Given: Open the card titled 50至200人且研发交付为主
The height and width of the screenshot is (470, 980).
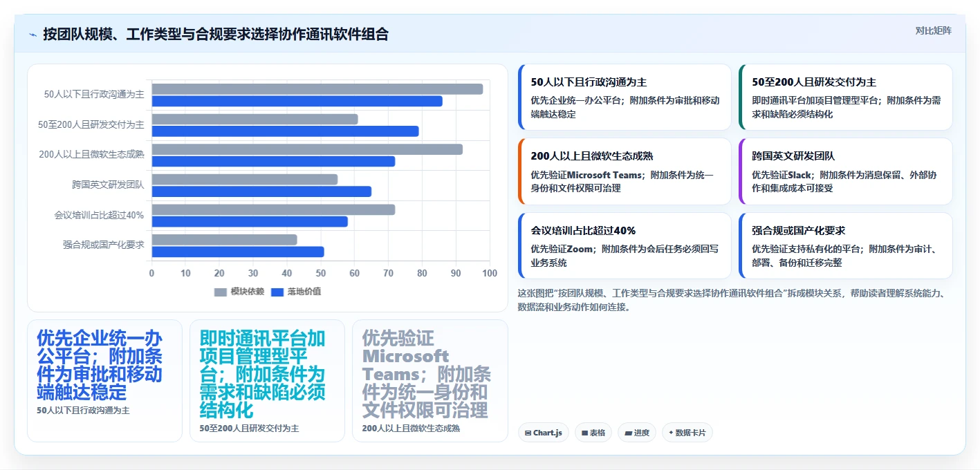Looking at the screenshot, I should pyautogui.click(x=846, y=97).
